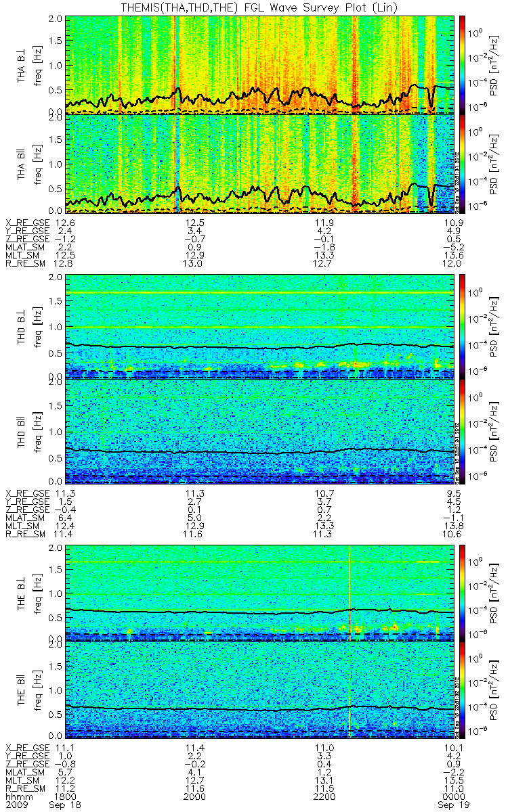Click X_RE_GSE label below the THA panels
Viewport: 508px width, 812px height.
pos(28,223)
